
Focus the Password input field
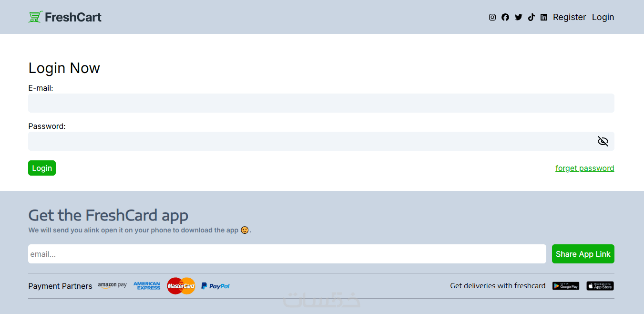[x=321, y=141]
